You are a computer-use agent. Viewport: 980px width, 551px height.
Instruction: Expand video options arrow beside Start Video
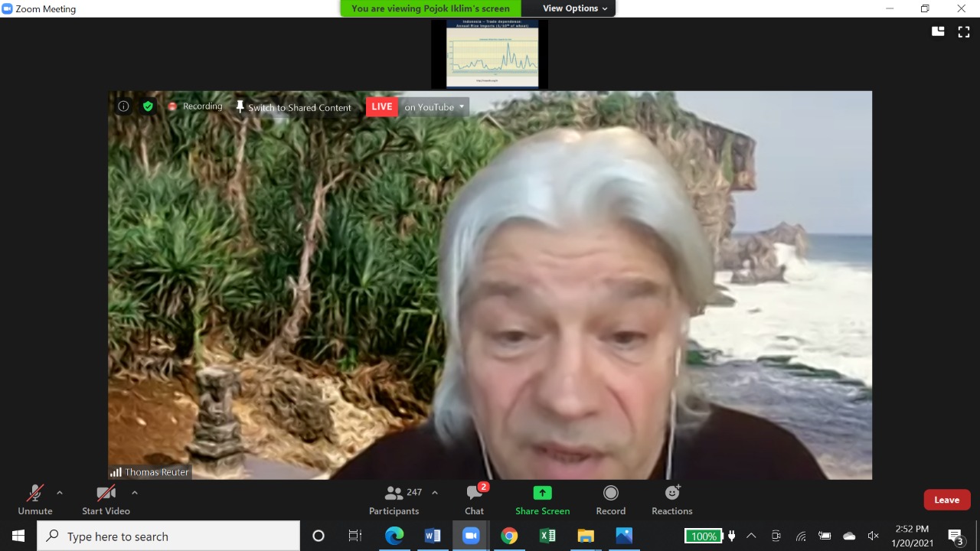tap(135, 493)
